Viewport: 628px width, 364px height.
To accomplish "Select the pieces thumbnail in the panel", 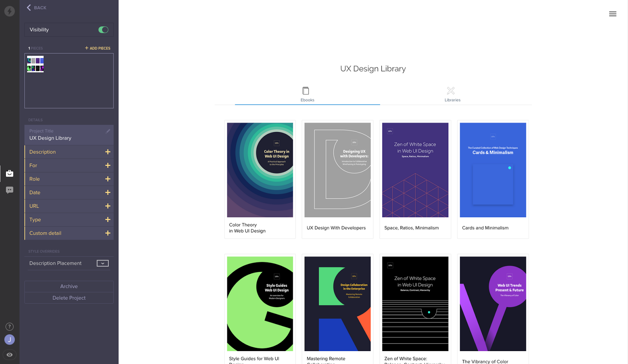I will tap(35, 64).
